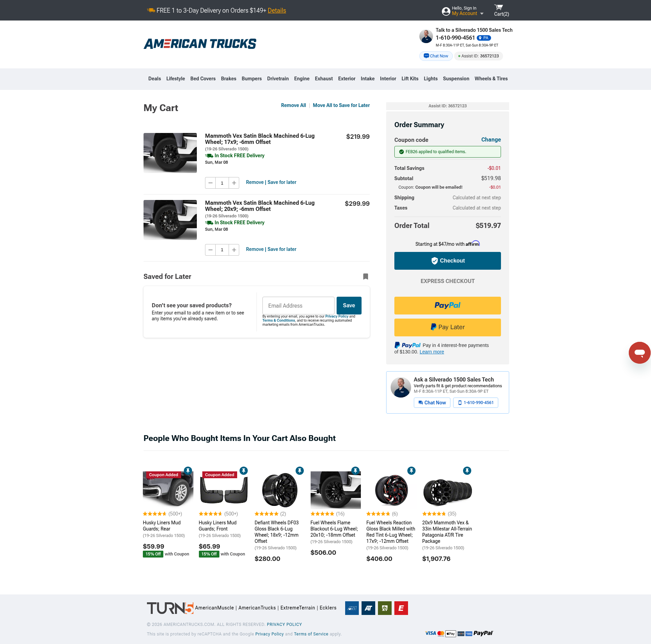651x644 pixels.
Task: Click the Email Address input field
Action: (298, 306)
